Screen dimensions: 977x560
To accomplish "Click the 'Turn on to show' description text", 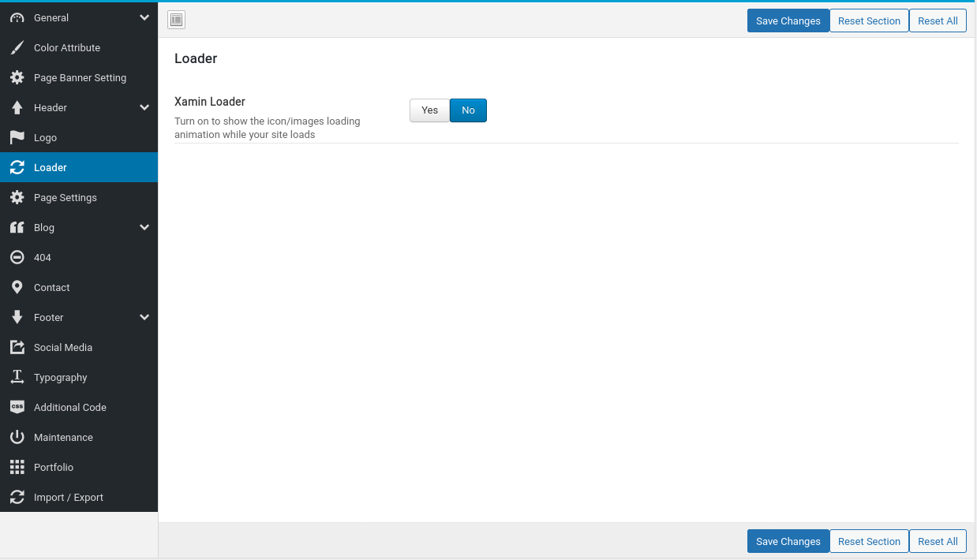I will coord(268,128).
